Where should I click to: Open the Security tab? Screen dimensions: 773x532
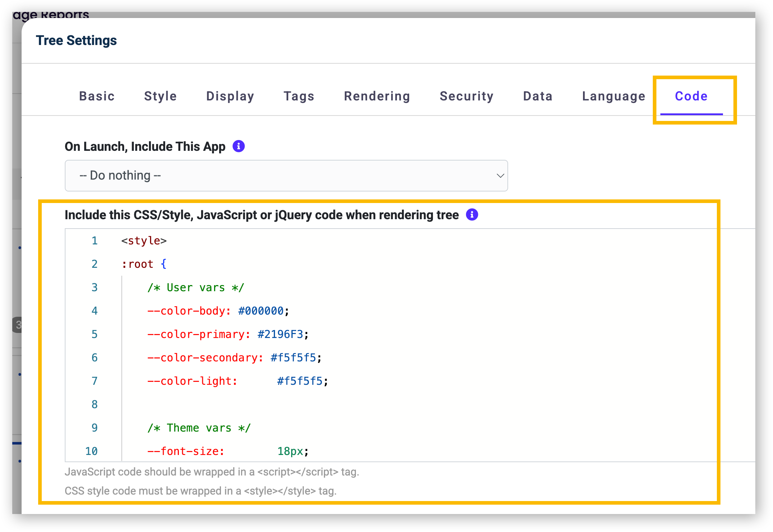(467, 96)
